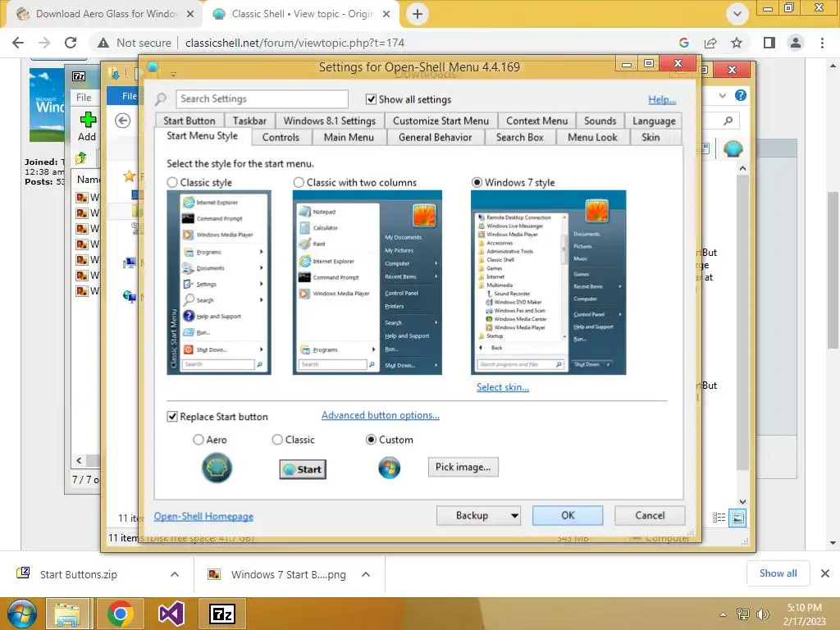Screen dimensions: 840x630
Task: Open the Controls tab
Action: pos(281,138)
